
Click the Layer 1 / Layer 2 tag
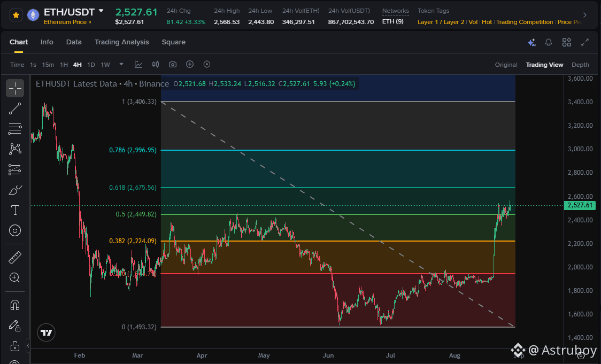441,22
